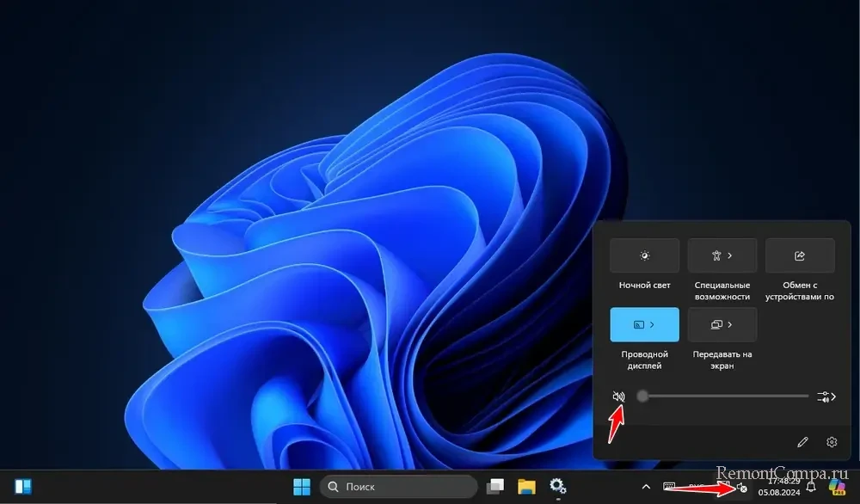Screen dimensions: 860x504
Task: Open notifications with the bell icon
Action: (811, 487)
